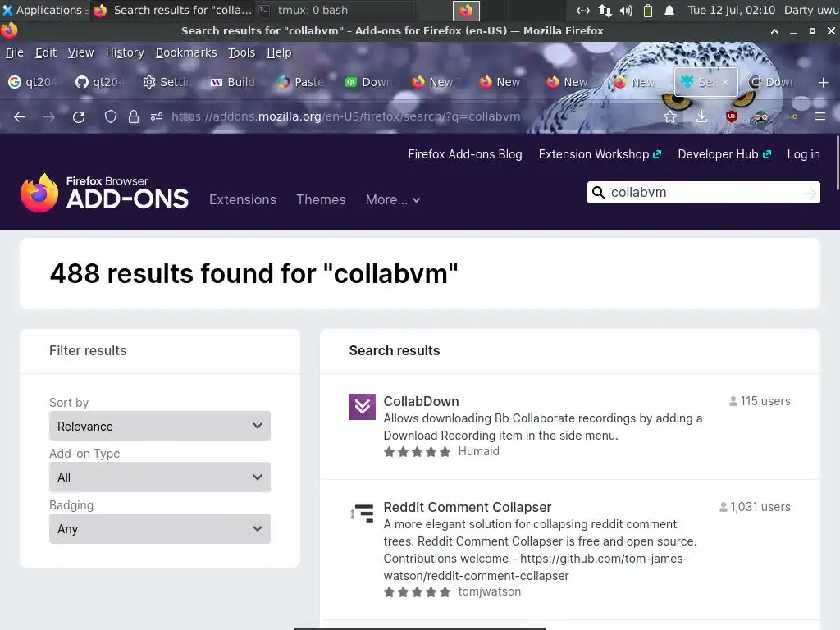Viewport: 840px width, 630px height.
Task: Click the network connection tray icon
Action: [605, 10]
